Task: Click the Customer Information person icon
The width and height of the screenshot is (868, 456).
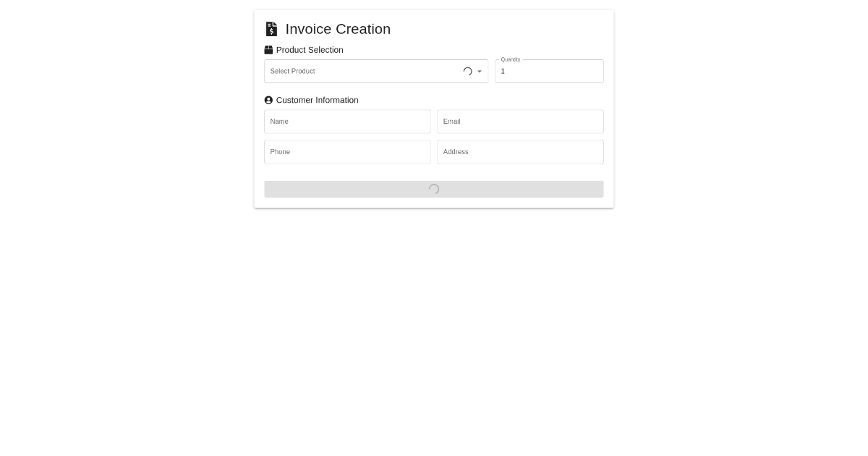Action: click(268, 100)
